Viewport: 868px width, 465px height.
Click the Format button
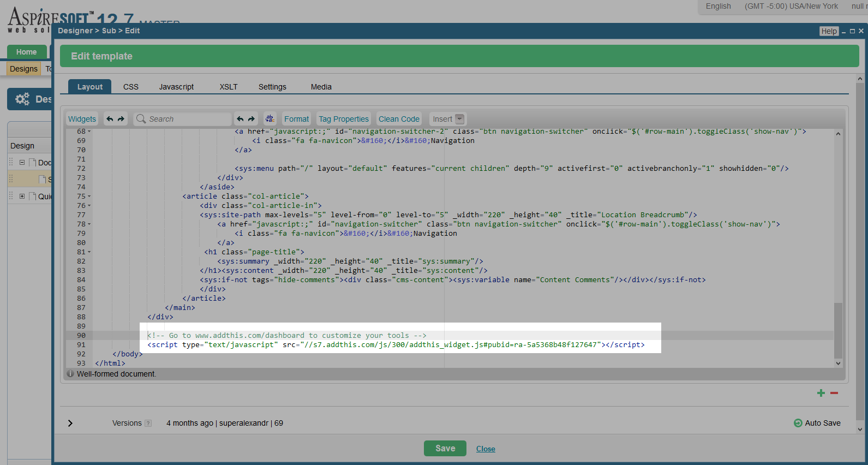296,119
